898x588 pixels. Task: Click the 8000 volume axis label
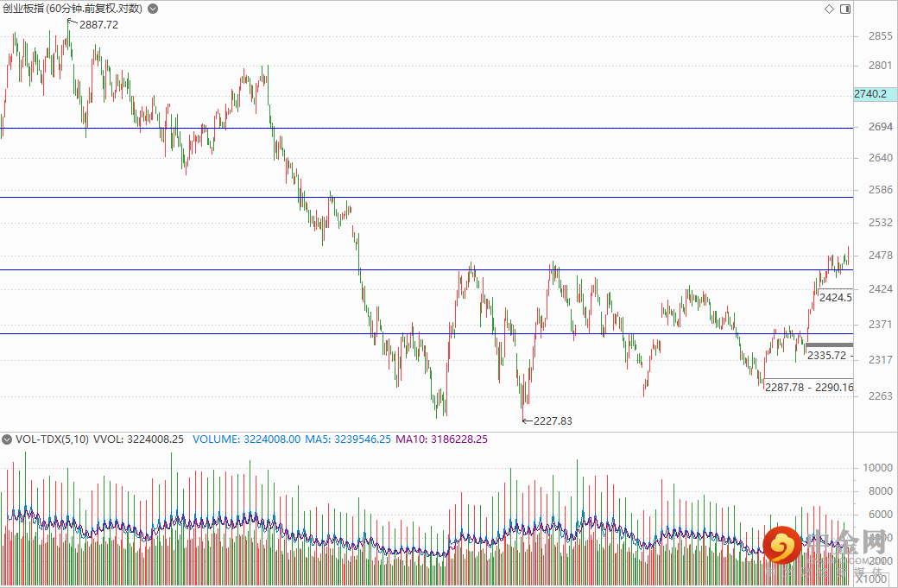[880, 491]
